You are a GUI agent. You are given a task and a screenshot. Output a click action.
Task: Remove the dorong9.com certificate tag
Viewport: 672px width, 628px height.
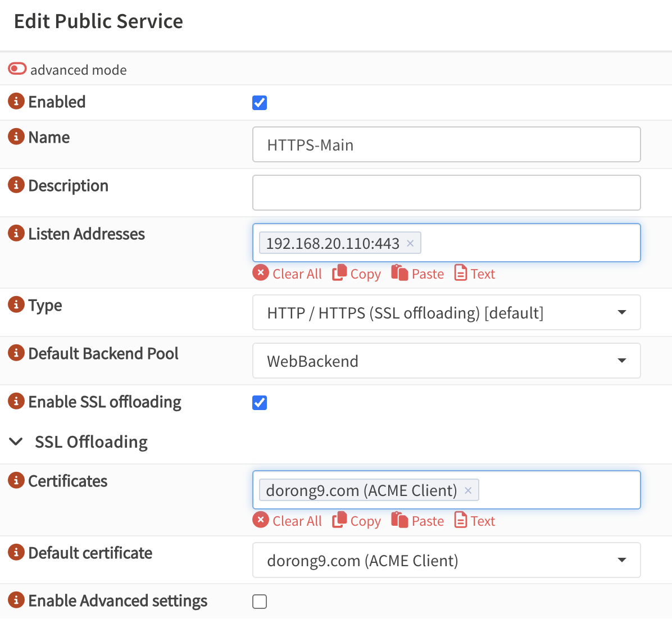coord(468,490)
